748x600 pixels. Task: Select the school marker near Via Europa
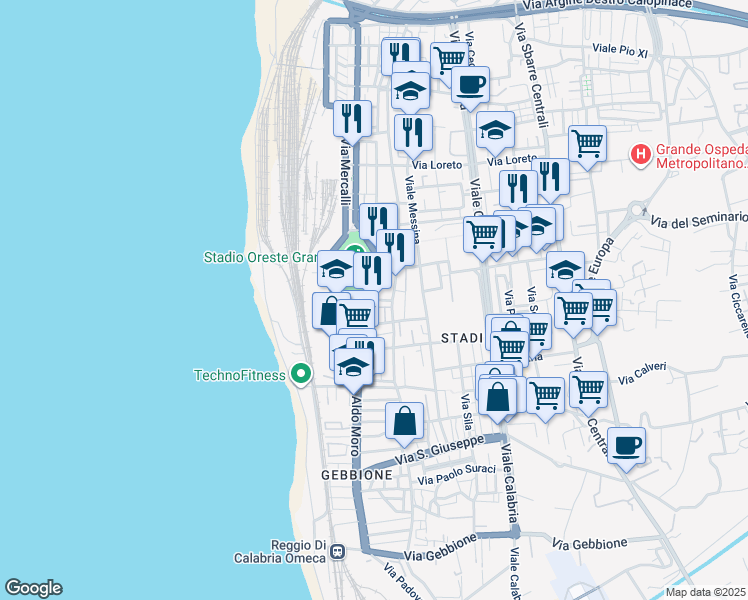[565, 269]
